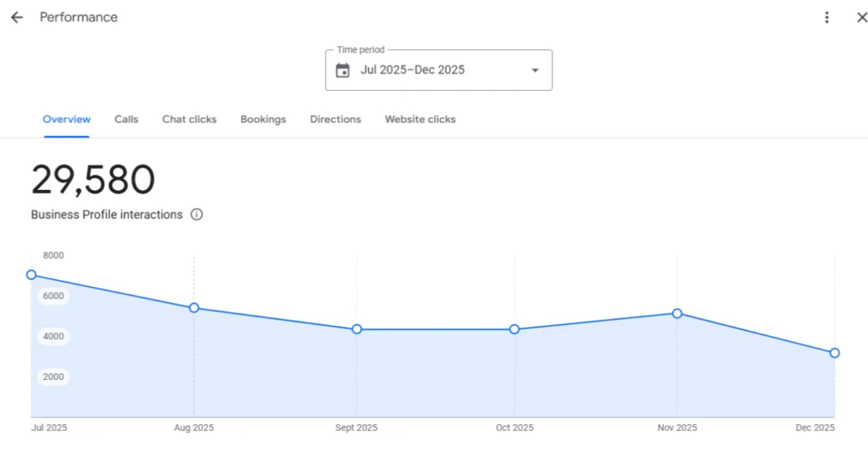Pick the Oct 2025 point on graph
Viewport: 868px width, 470px height.
(515, 329)
